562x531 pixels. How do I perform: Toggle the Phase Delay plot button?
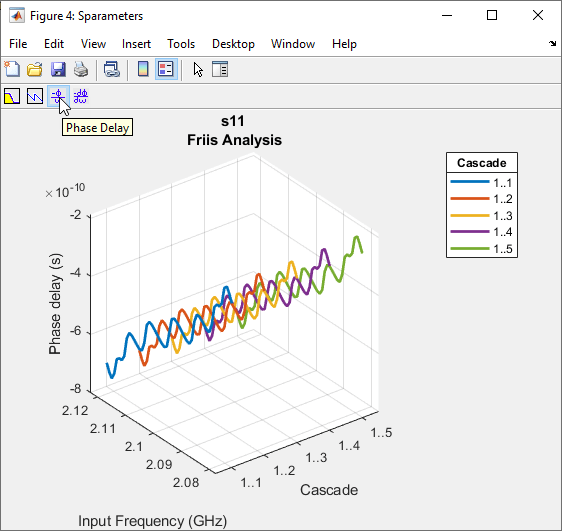[58, 96]
